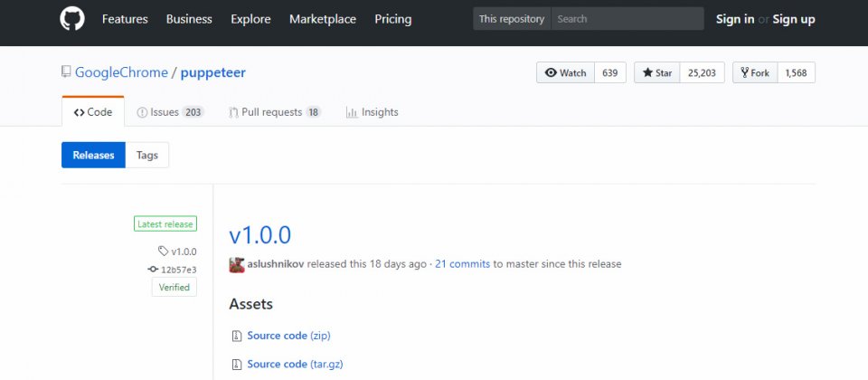Screen dimensions: 868x380
Task: Click the tar.gz file icon
Action: pos(237,365)
